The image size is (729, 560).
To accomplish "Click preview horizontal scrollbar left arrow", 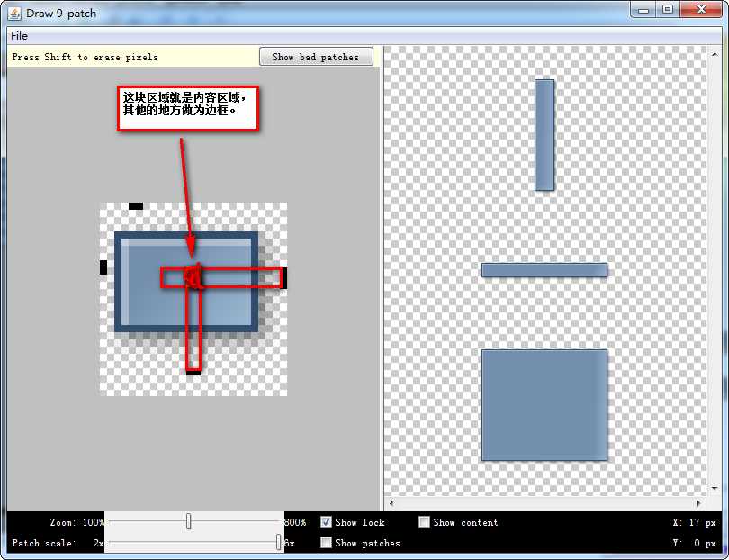I will (x=391, y=503).
